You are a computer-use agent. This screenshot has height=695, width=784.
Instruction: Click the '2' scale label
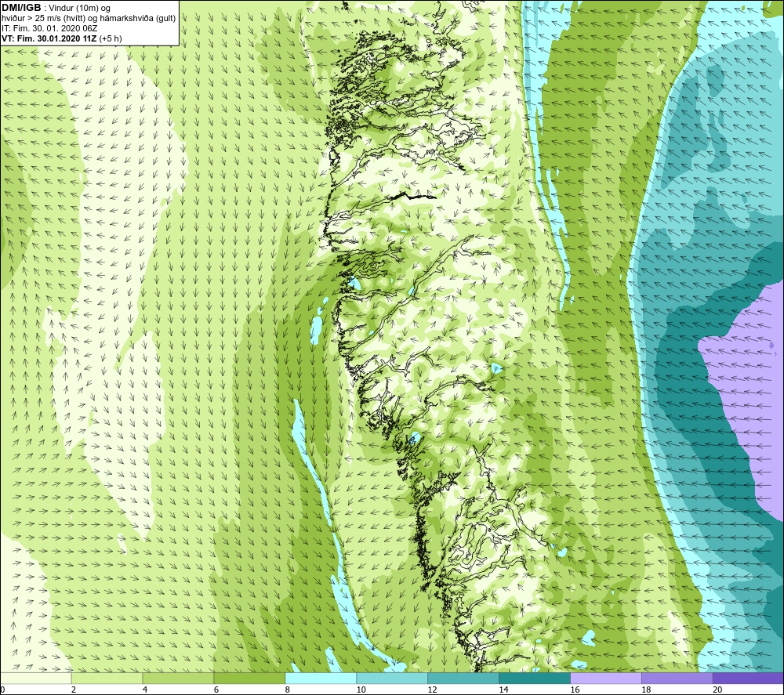click(74, 690)
